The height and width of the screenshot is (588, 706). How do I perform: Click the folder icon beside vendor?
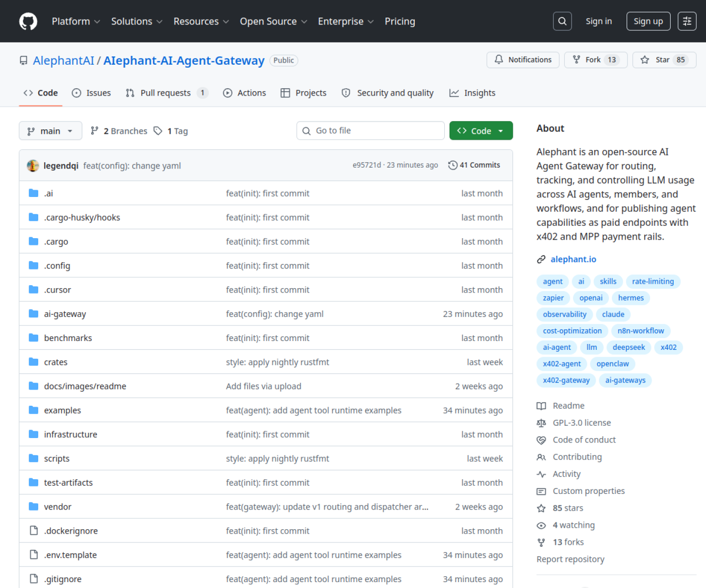coord(33,506)
